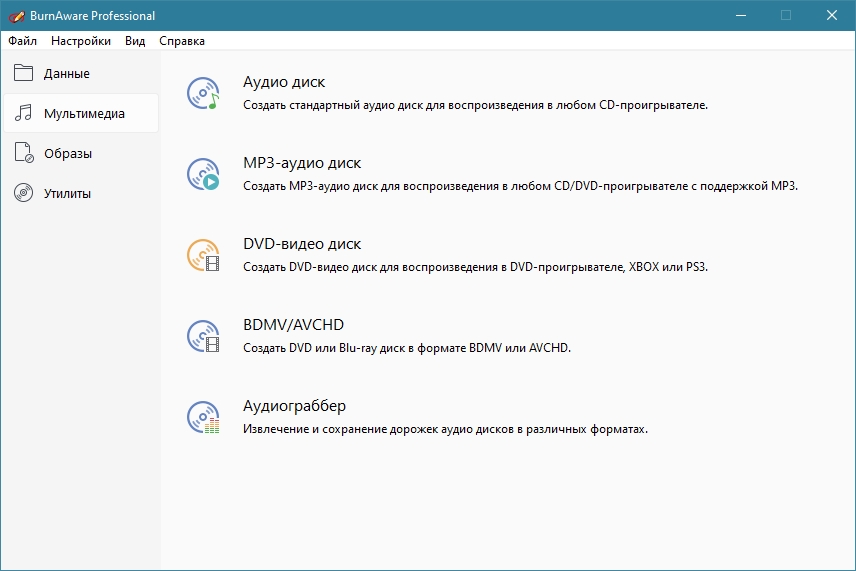The image size is (856, 571).
Task: Open the Аудио диск project title
Action: pyautogui.click(x=284, y=82)
